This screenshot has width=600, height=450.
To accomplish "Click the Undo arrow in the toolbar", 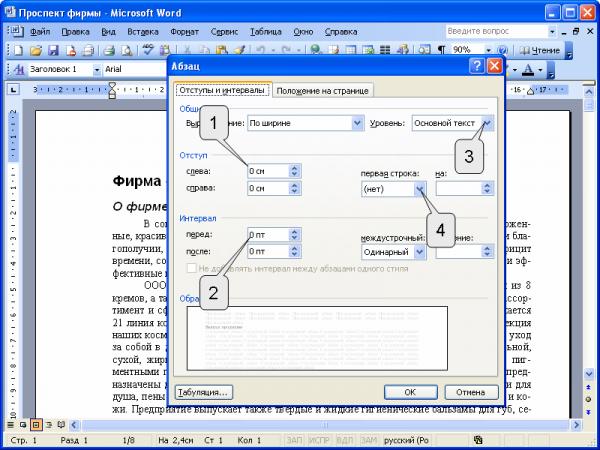I will pyautogui.click(x=261, y=50).
